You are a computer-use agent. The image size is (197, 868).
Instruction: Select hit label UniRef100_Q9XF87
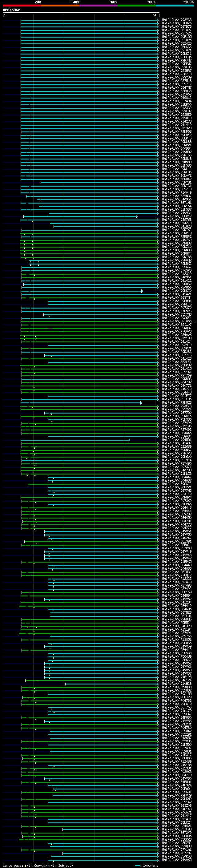coord(176,111)
